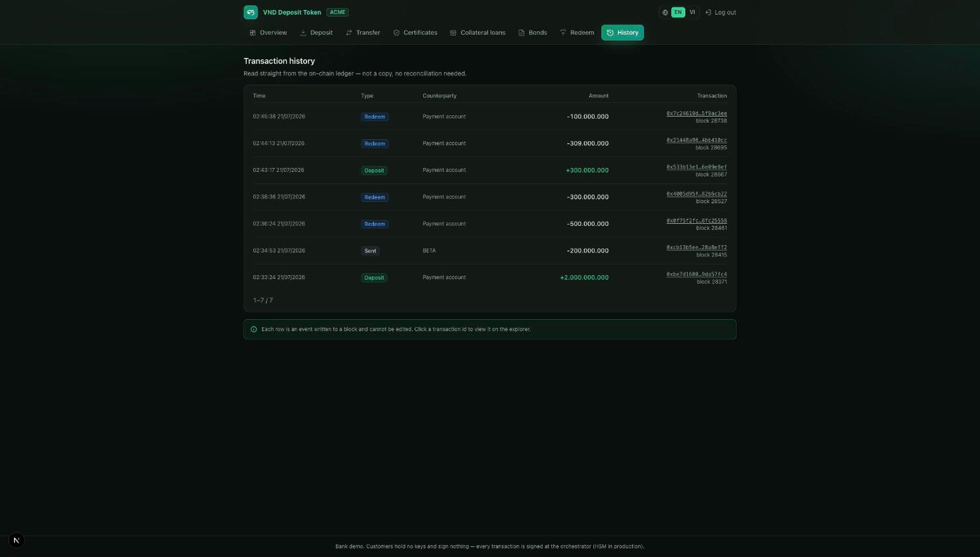Click the Sent badge in the 02:34:53 row
Image resolution: width=980 pixels, height=557 pixels.
pyautogui.click(x=370, y=251)
